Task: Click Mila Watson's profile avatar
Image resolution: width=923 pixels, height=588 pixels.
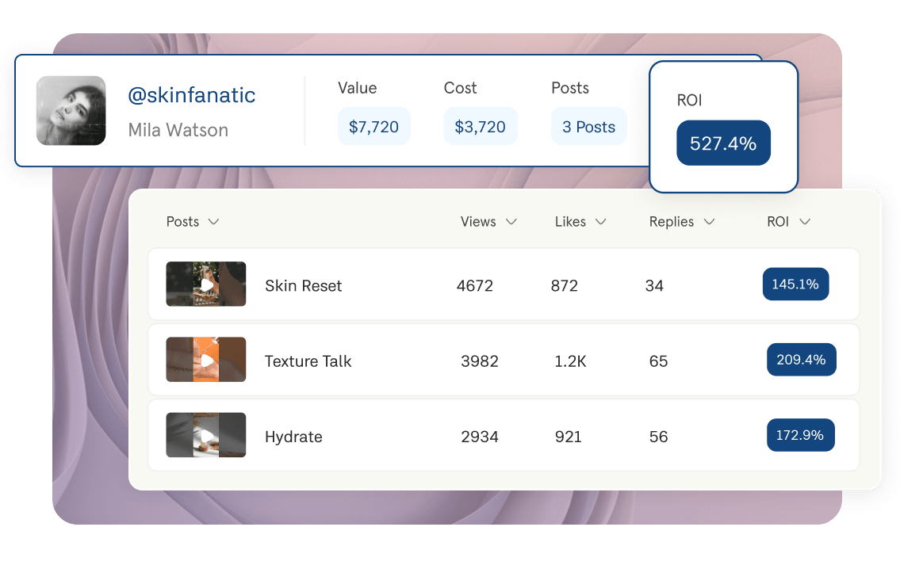Action: (71, 111)
